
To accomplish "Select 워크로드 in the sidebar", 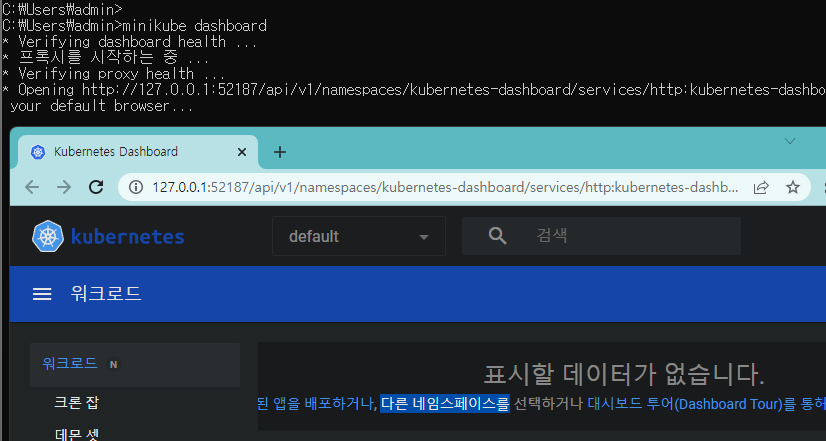I will pyautogui.click(x=135, y=364).
